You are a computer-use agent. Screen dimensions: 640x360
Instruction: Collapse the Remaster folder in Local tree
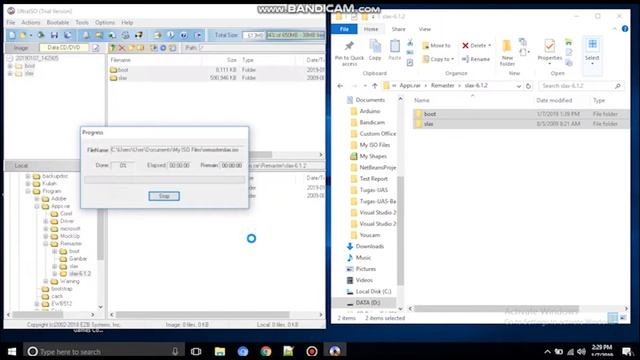pyautogui.click(x=46, y=244)
